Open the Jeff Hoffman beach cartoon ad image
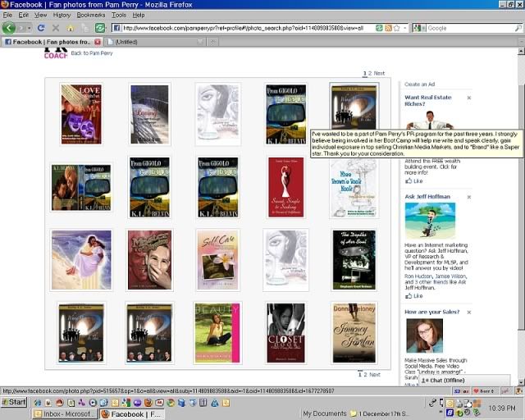This screenshot has width=525, height=420. click(x=430, y=220)
